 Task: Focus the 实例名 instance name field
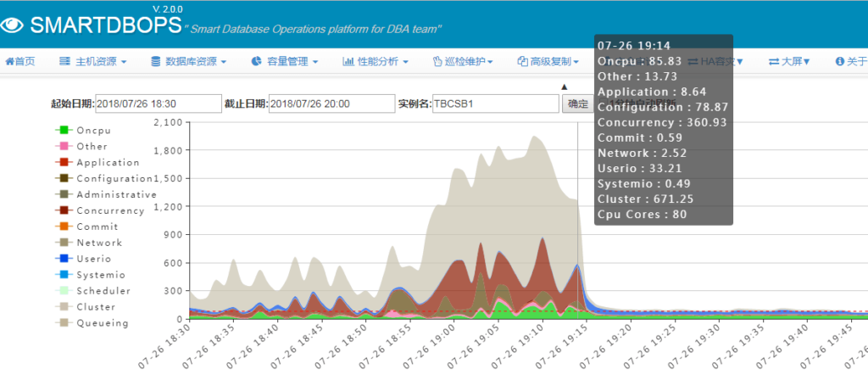(x=495, y=104)
